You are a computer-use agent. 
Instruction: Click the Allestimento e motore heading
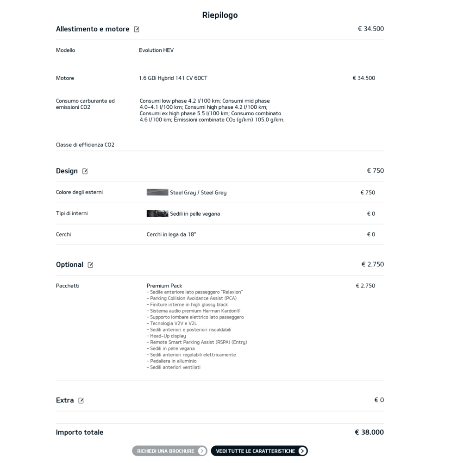[93, 29]
